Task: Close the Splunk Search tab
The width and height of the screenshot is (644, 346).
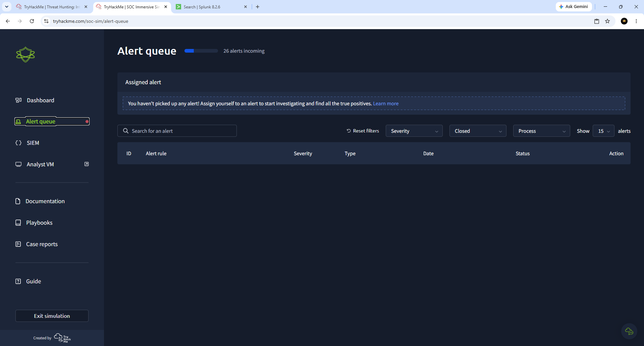Action: click(246, 7)
